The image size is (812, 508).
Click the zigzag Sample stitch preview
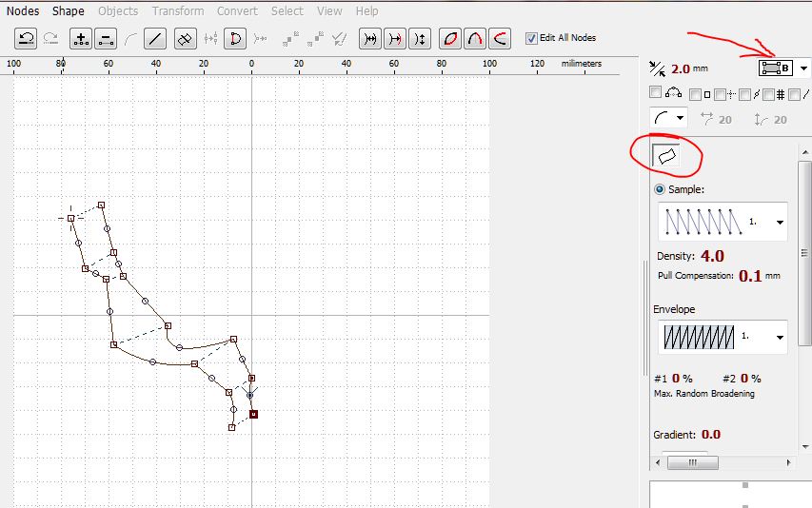[703, 222]
